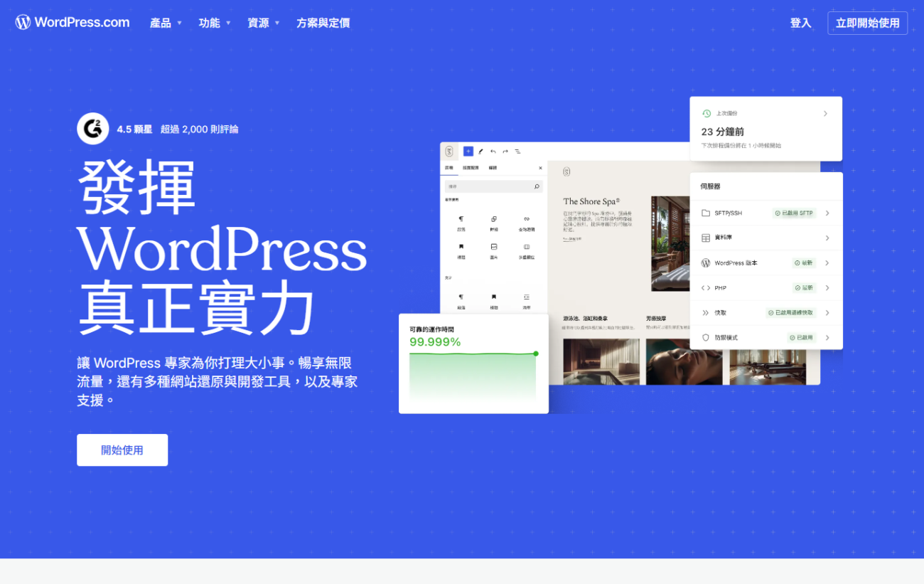
Task: Click the SFTP/SSH folder icon in 伺服器 panel
Action: point(705,213)
